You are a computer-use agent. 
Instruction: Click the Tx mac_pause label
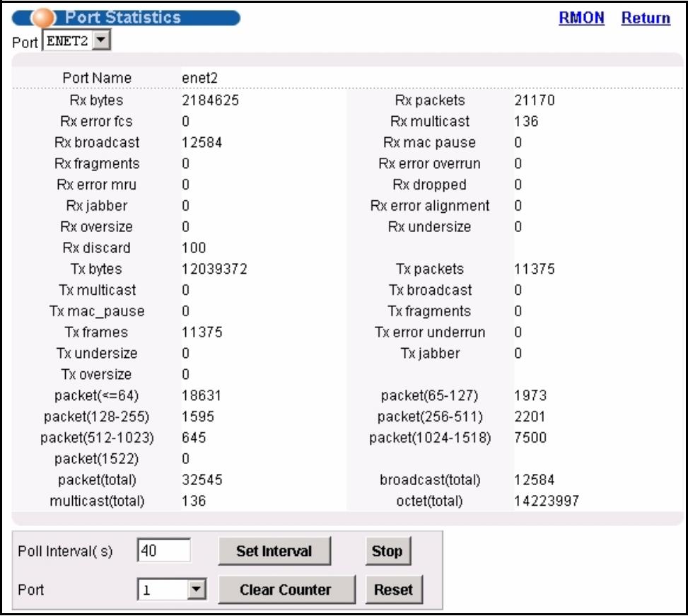[x=97, y=311]
